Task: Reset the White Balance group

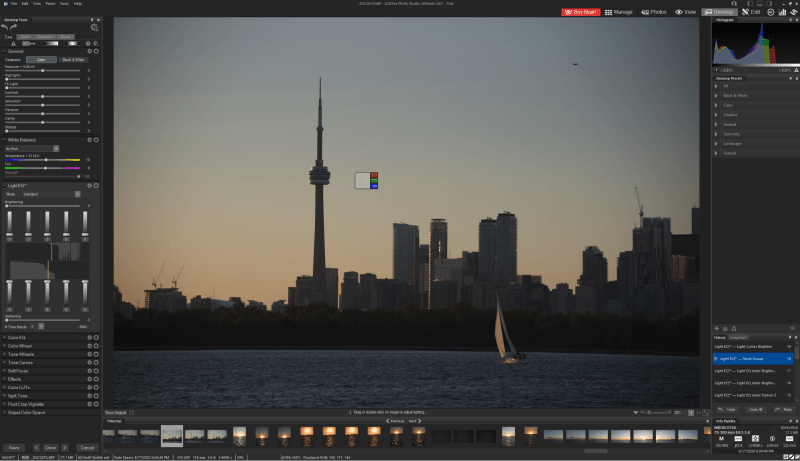Action: tap(96, 140)
